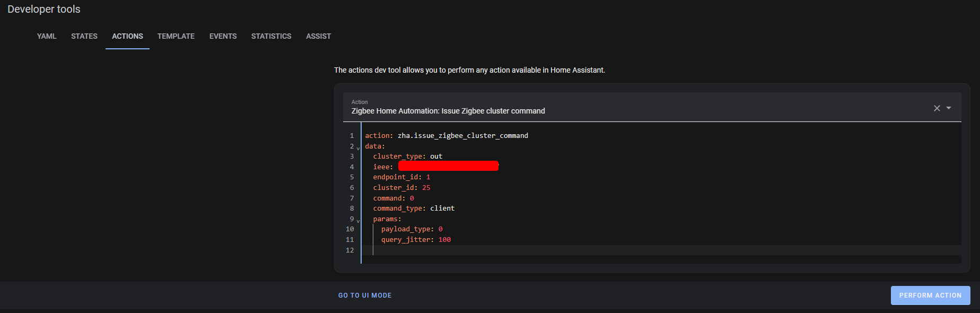
Task: Place cursor on empty line 12
Action: [x=661, y=250]
